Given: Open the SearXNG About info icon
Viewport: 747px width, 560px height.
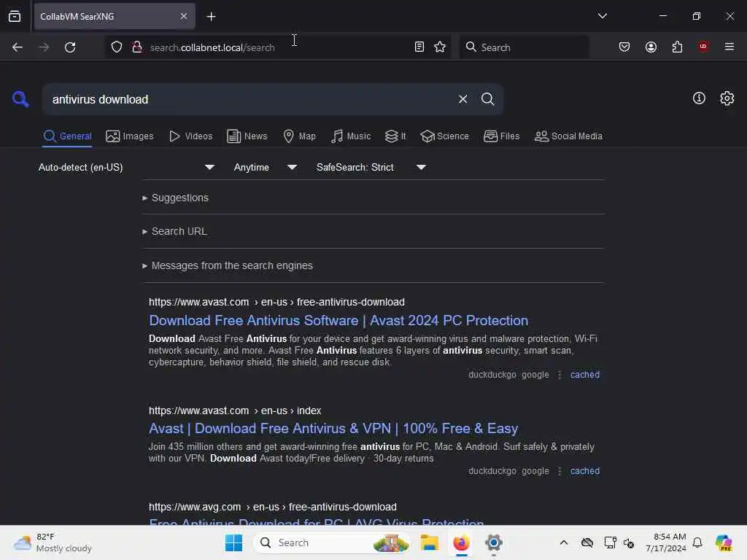Looking at the screenshot, I should [699, 98].
